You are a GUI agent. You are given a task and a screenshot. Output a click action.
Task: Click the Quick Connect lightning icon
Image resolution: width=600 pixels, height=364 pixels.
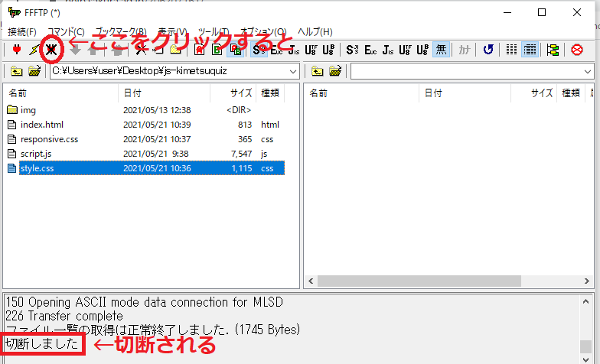(x=34, y=49)
